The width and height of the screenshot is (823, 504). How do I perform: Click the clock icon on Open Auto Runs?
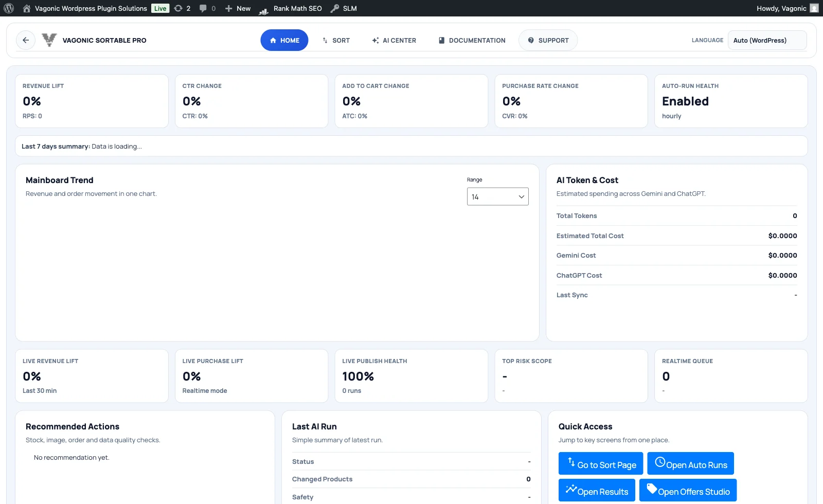tap(660, 462)
